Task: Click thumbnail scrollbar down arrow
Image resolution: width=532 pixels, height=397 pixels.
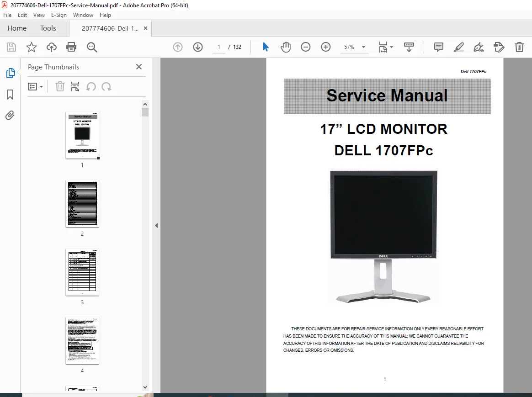Action: pyautogui.click(x=145, y=387)
